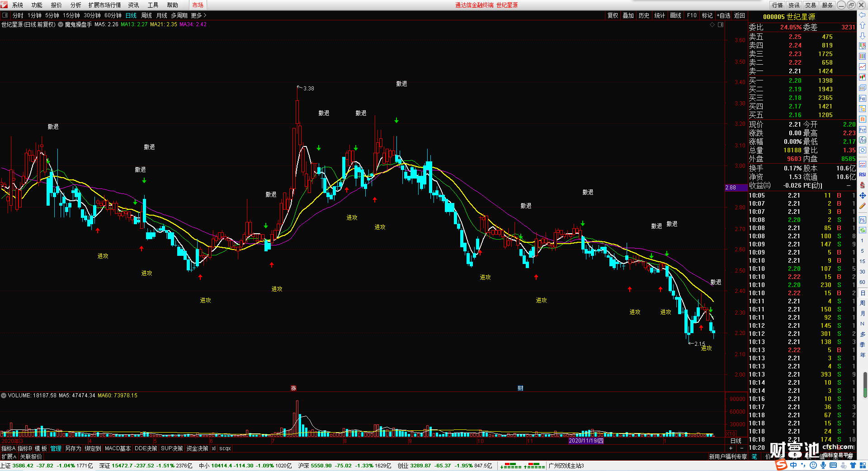This screenshot has height=471, width=868.
Task: Select 月 monthly period in right sidebar
Action: pyautogui.click(x=863, y=313)
